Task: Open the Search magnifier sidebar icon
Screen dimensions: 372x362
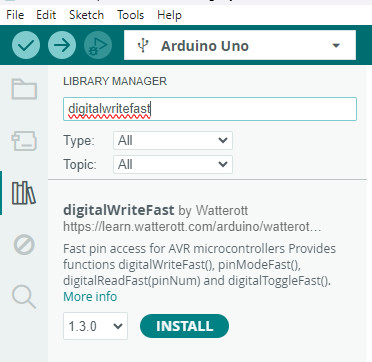Action: pyautogui.click(x=24, y=297)
